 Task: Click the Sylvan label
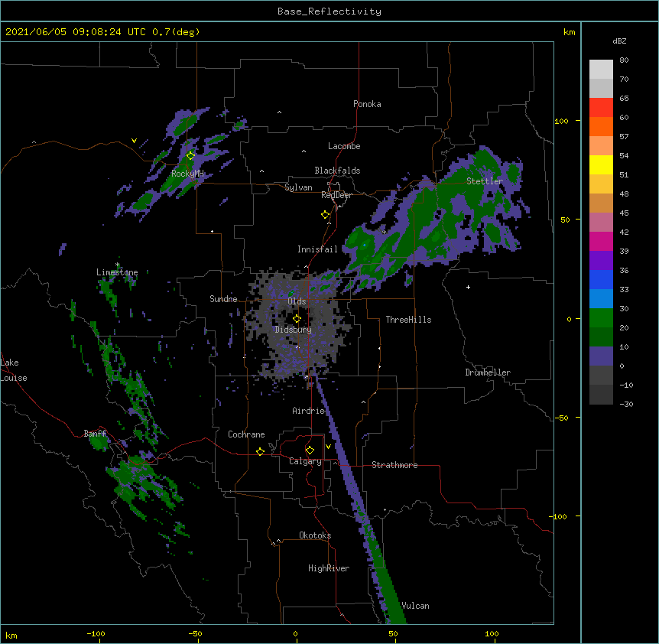tap(298, 187)
